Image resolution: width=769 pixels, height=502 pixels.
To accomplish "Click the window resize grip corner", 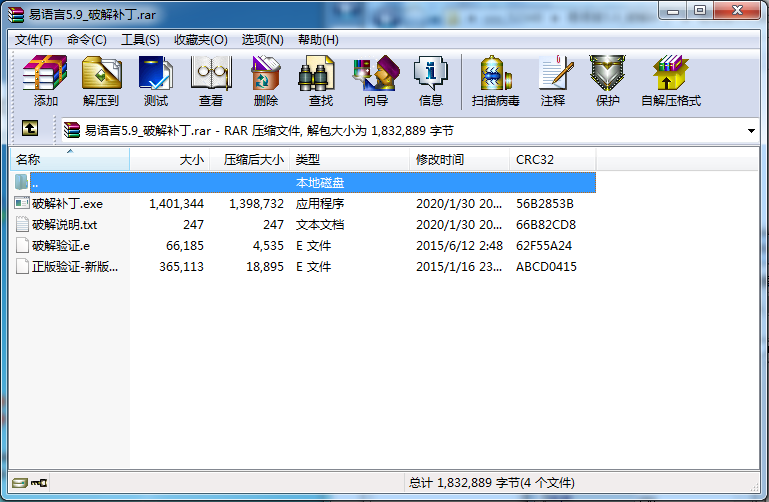I will (754, 487).
